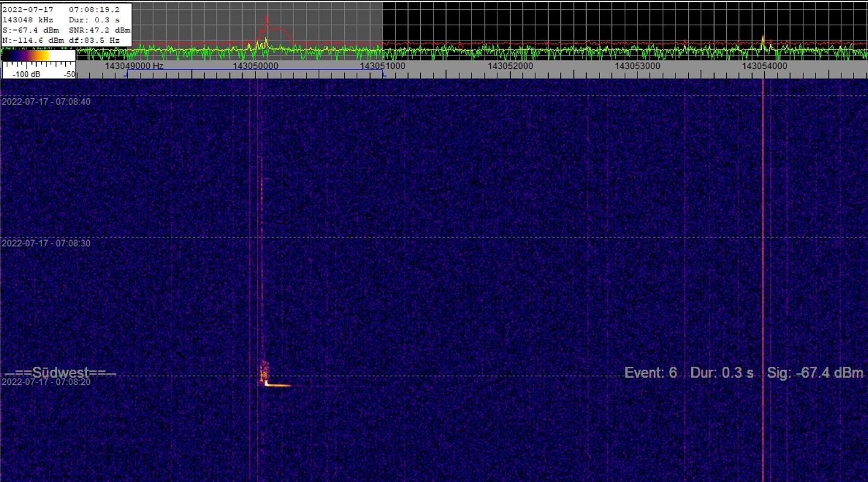
Task: Click the 143048 kHz readout
Action: (x=28, y=20)
